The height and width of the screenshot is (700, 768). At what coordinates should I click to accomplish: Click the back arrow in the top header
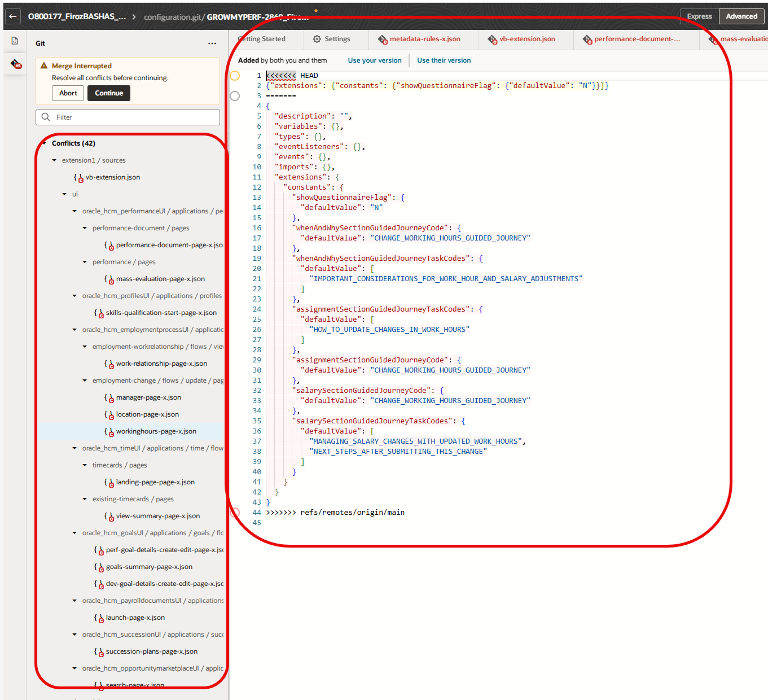12,16
